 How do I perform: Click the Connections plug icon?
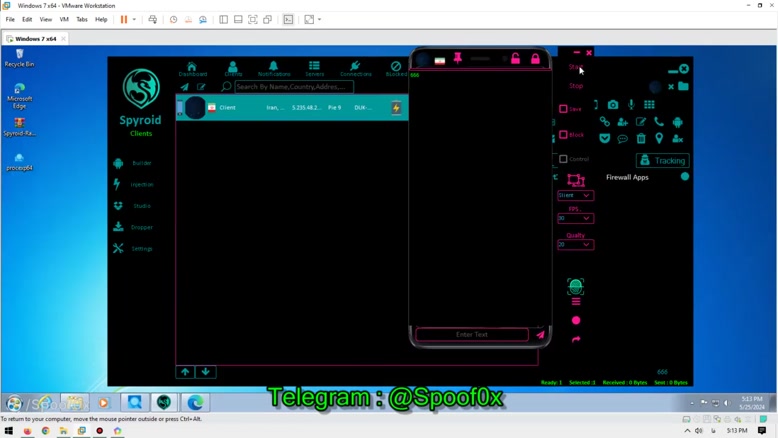(355, 66)
